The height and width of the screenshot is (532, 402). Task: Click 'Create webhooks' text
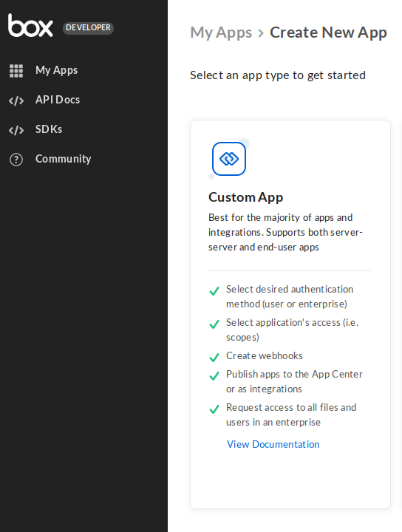click(x=265, y=355)
